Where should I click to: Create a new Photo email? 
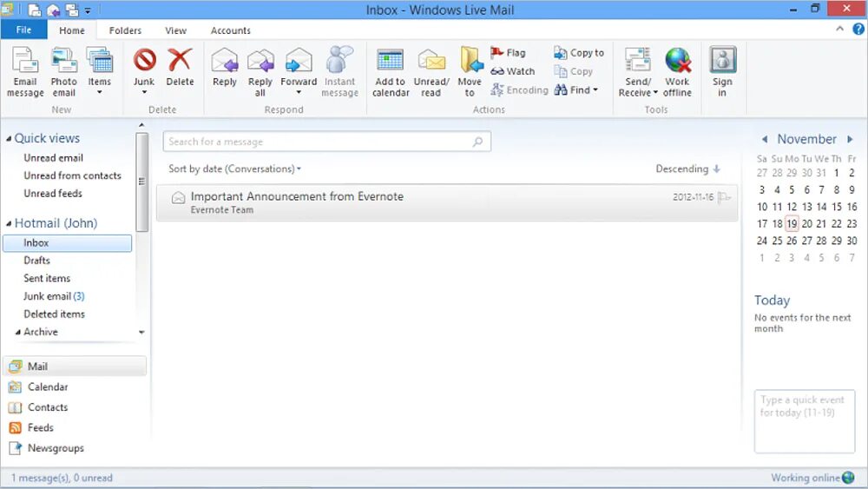pyautogui.click(x=63, y=72)
